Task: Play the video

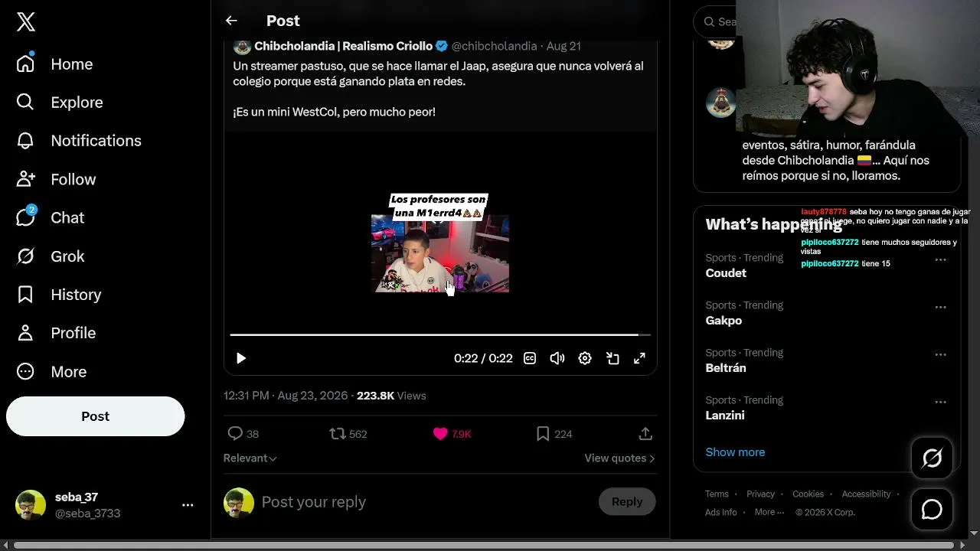Action: 241,358
